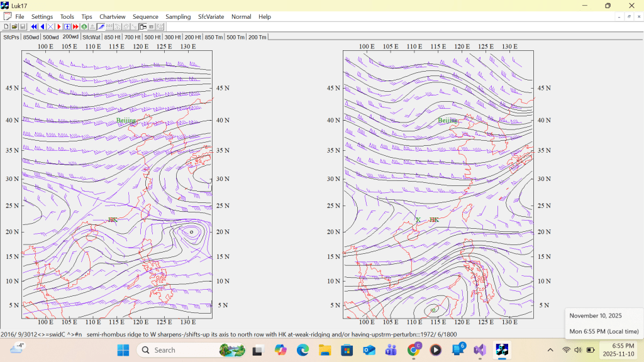This screenshot has width=644, height=362.
Task: Toggle the blue feather wind-barb toolbar button
Action: point(101,27)
